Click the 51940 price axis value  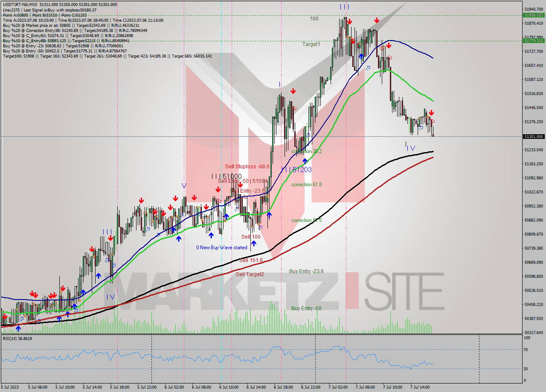point(533,9)
